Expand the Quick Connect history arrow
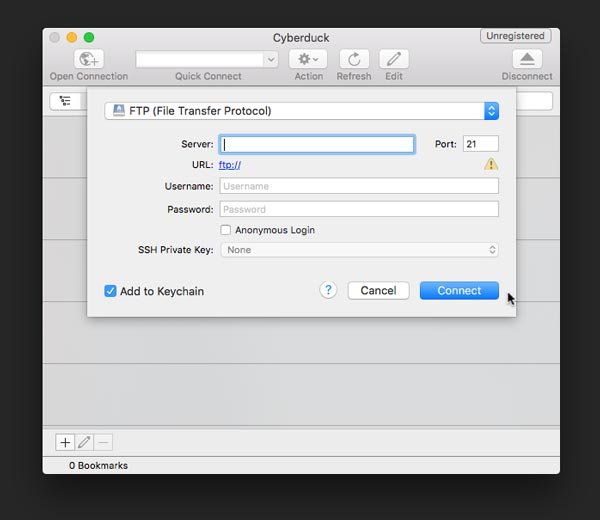 pyautogui.click(x=271, y=59)
